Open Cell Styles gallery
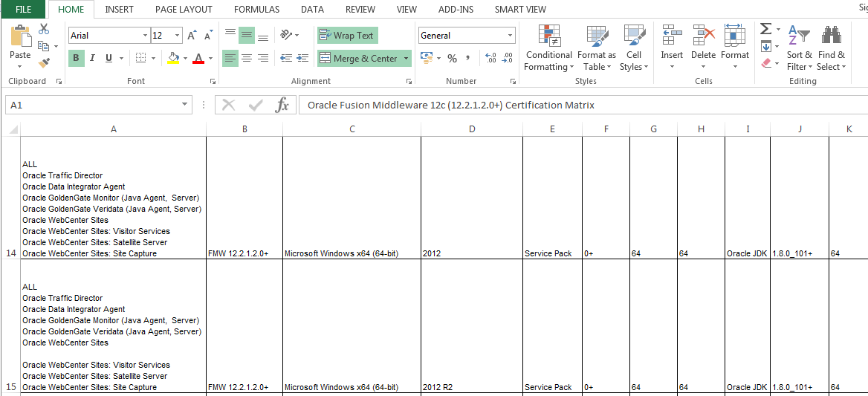The height and width of the screenshot is (396, 868). coord(635,48)
